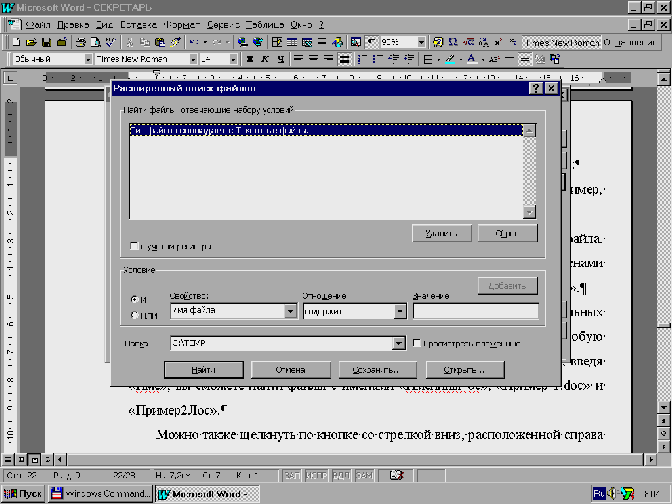
Task: Enable the "Просмотреть вложенные" checkbox
Action: click(416, 343)
